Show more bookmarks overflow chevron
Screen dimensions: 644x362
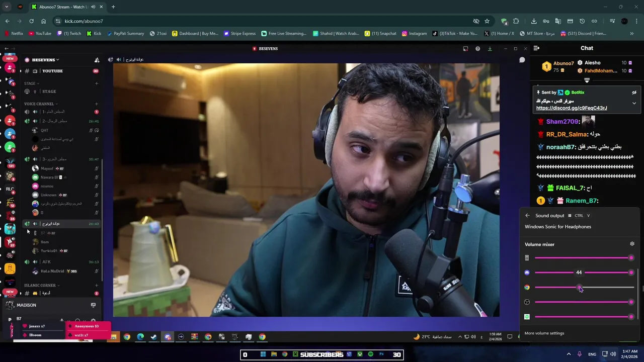tap(632, 34)
